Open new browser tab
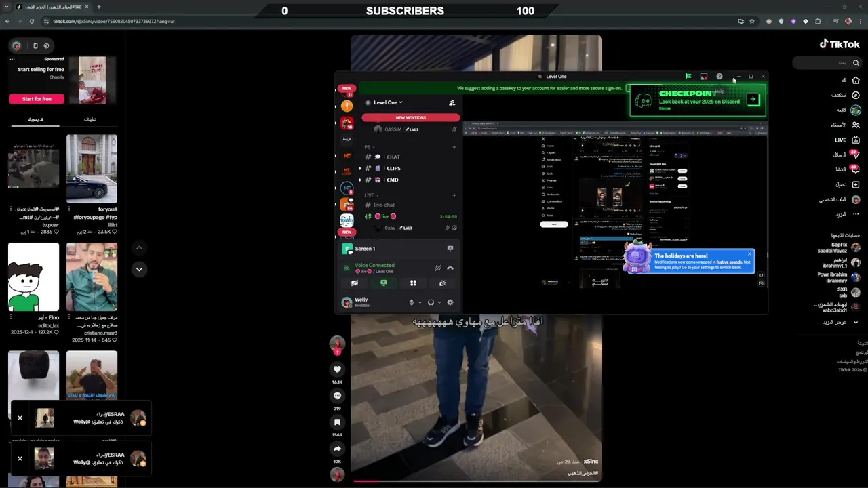 [99, 7]
